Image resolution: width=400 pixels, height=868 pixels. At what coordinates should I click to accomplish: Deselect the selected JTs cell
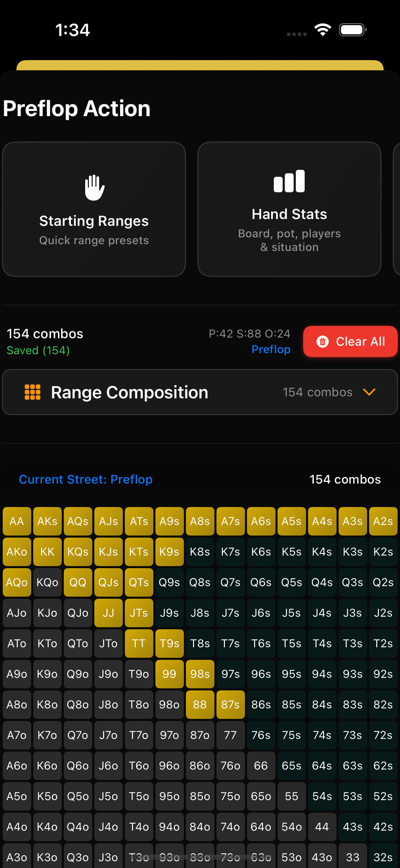click(x=139, y=613)
